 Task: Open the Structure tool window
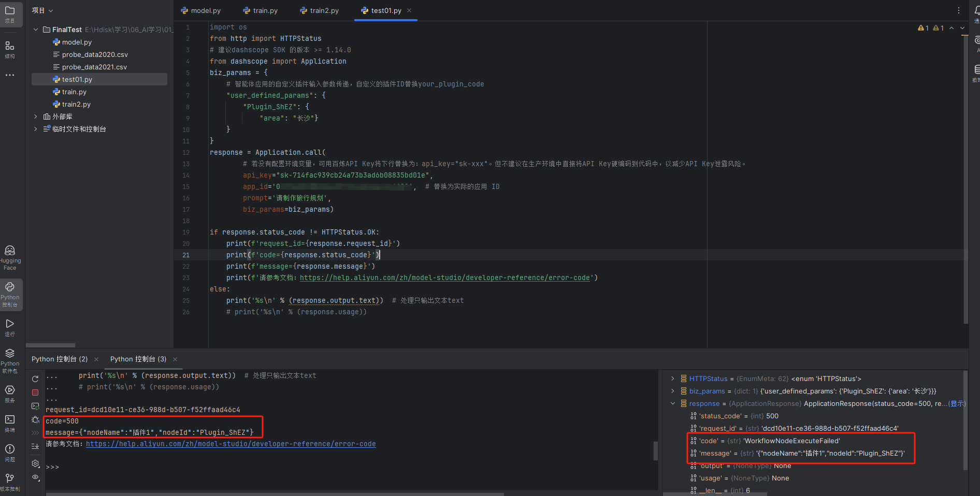pos(10,49)
